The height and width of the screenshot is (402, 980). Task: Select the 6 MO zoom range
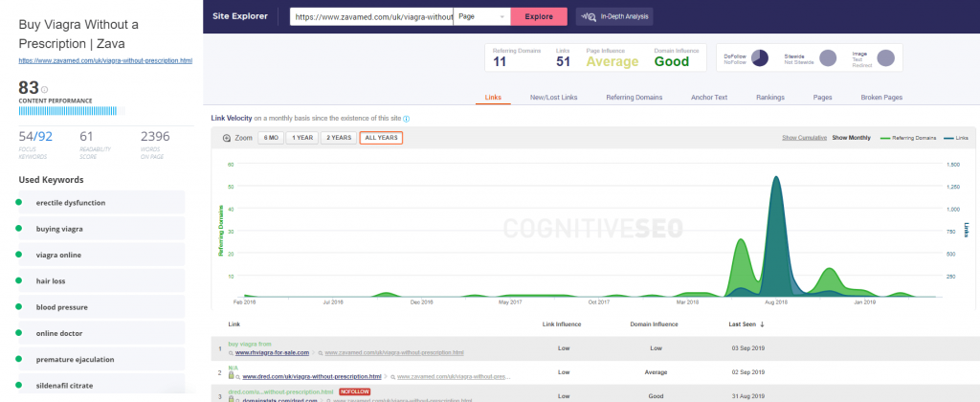[271, 138]
